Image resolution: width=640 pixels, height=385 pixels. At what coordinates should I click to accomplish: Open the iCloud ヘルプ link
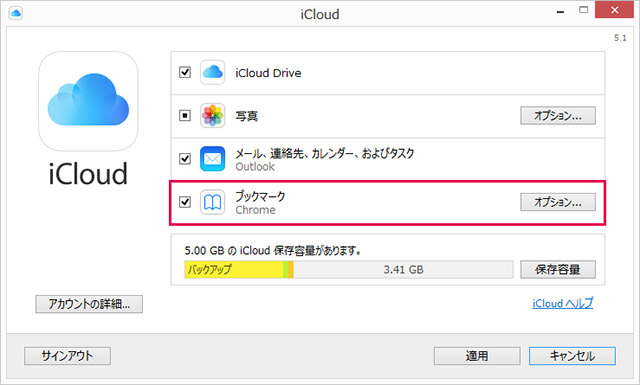coord(562,303)
